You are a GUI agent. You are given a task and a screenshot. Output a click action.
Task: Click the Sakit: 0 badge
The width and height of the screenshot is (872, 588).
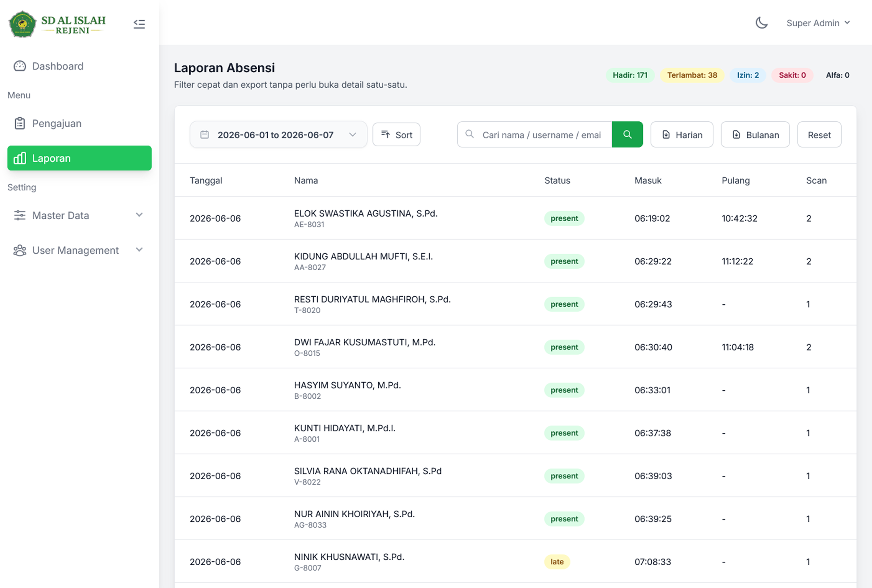(792, 75)
